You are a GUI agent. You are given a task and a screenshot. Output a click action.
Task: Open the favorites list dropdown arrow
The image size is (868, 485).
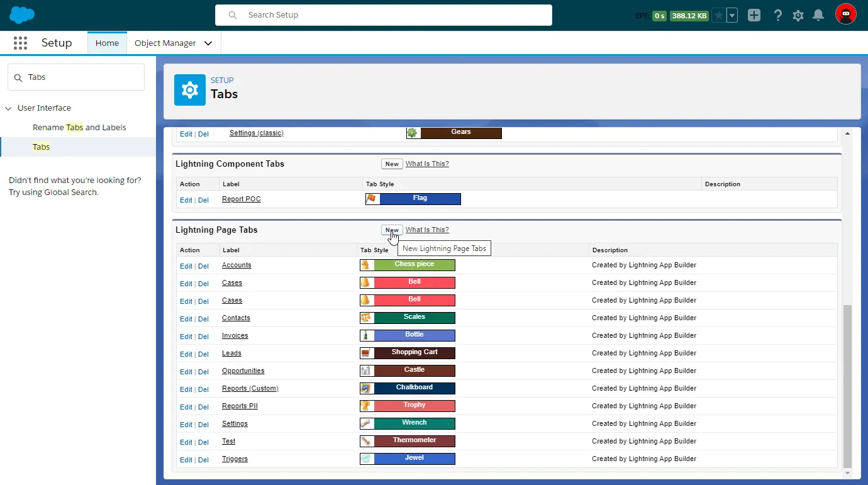pos(732,16)
